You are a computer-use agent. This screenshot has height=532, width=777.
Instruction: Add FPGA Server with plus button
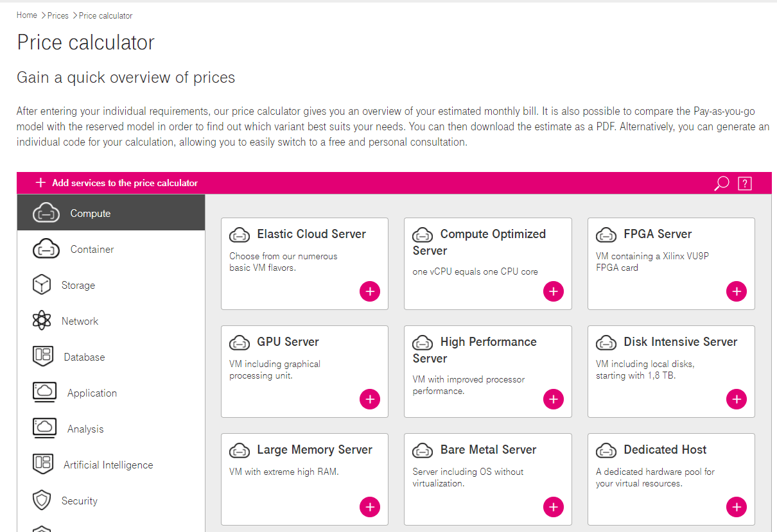[x=737, y=291]
